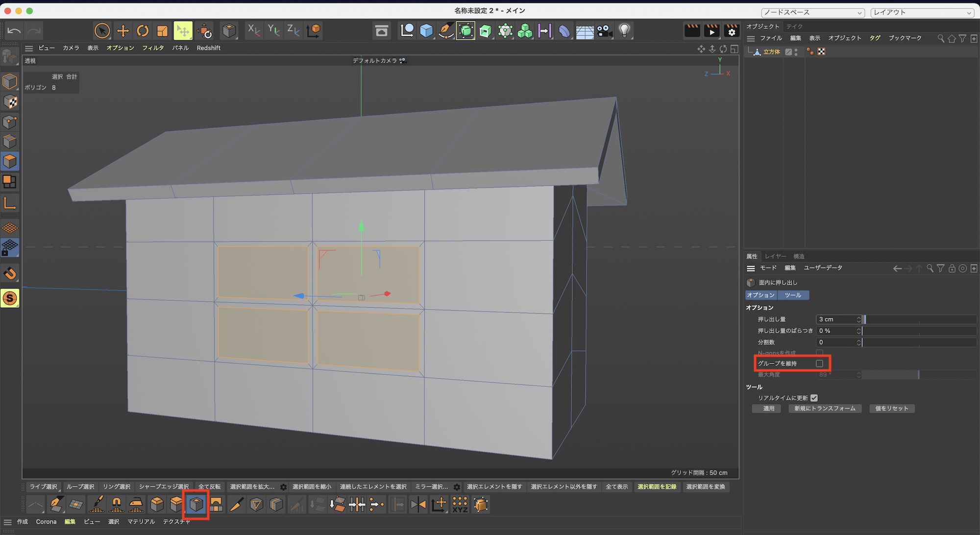The image size is (980, 535).
Task: Open the レイアウト dropdown
Action: tap(921, 13)
